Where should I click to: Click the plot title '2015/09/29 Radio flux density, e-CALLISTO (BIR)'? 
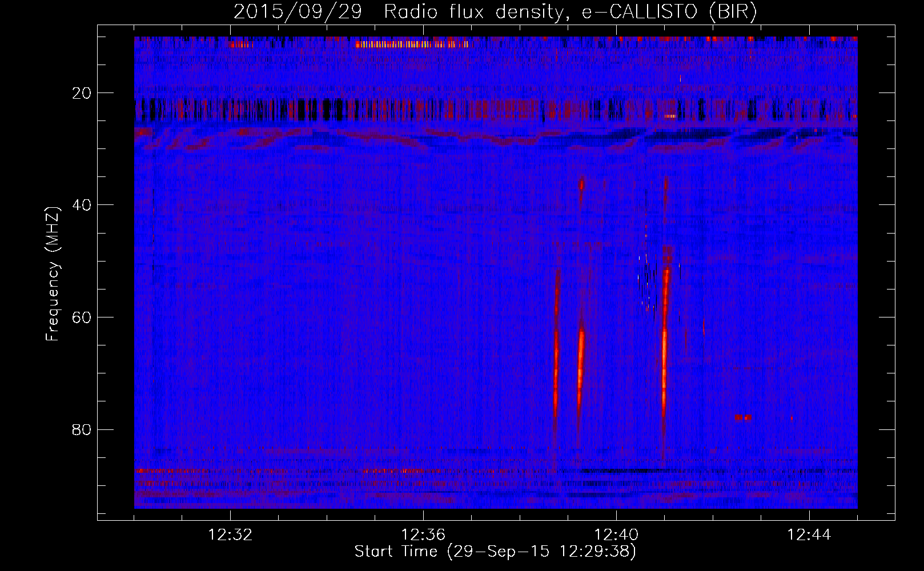pos(495,12)
